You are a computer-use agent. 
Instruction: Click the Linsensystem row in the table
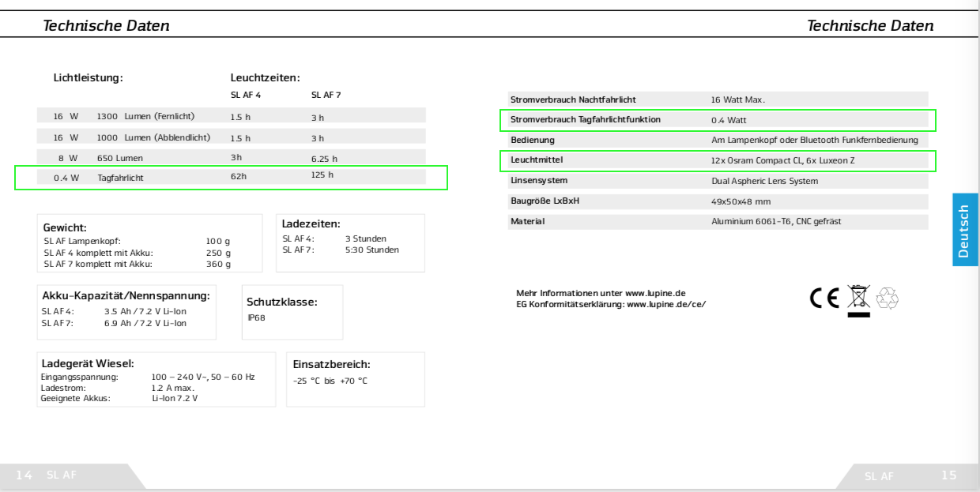[718, 181]
